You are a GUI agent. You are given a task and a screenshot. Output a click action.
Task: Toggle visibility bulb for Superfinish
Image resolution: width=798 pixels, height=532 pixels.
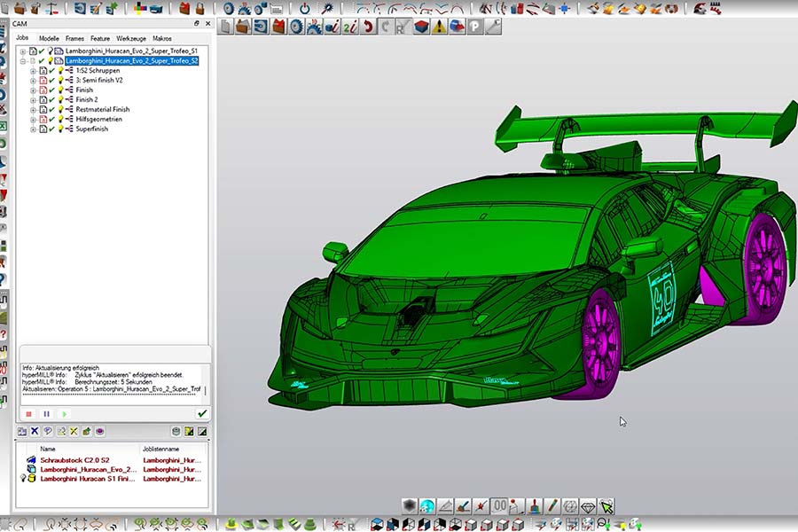60,129
